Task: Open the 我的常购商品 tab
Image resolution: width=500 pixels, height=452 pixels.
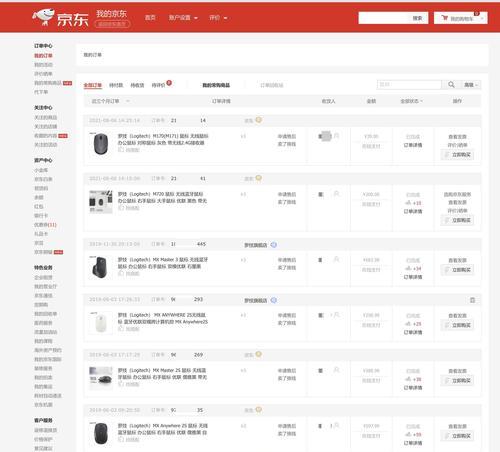Action: (216, 85)
